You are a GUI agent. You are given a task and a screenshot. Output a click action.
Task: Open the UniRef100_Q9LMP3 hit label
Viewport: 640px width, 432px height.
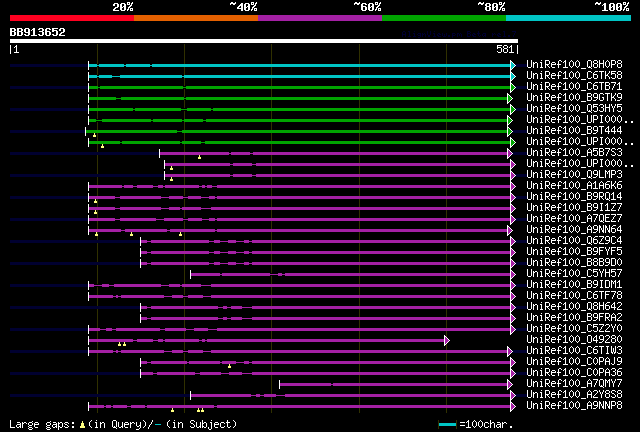click(x=574, y=174)
